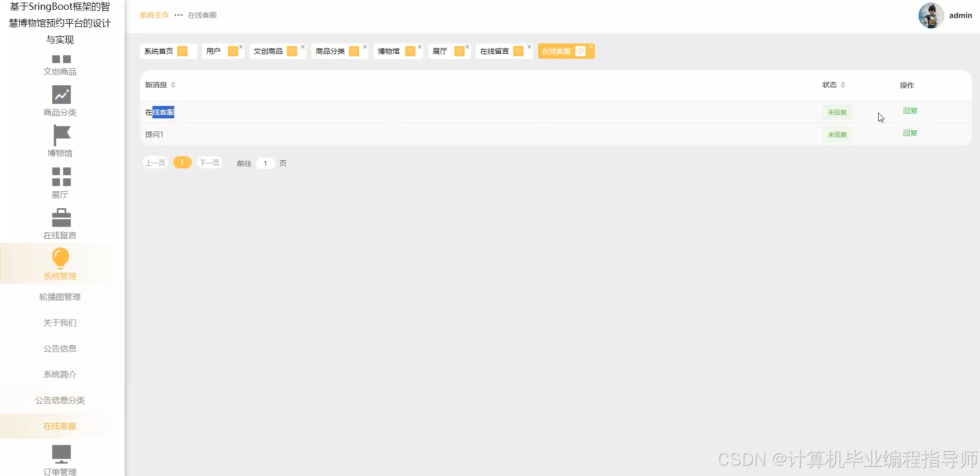Sort by 状态 column arrows
The image size is (980, 476).
(843, 85)
